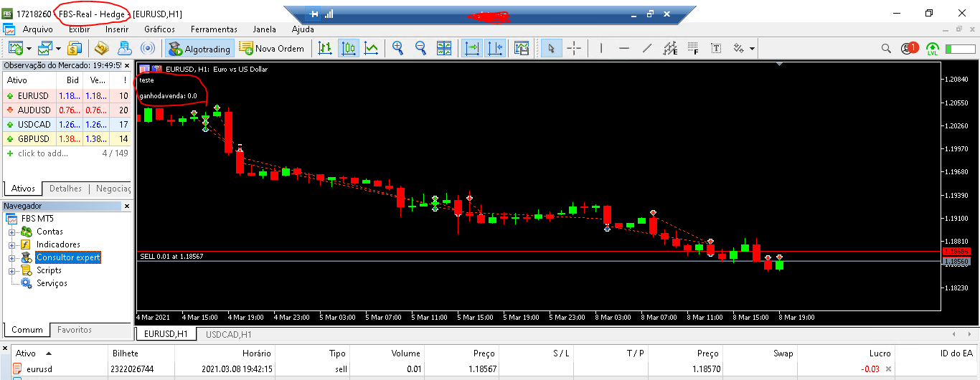Screen dimensions: 980x380
Task: Toggle the Algotrading button
Action: tap(199, 48)
